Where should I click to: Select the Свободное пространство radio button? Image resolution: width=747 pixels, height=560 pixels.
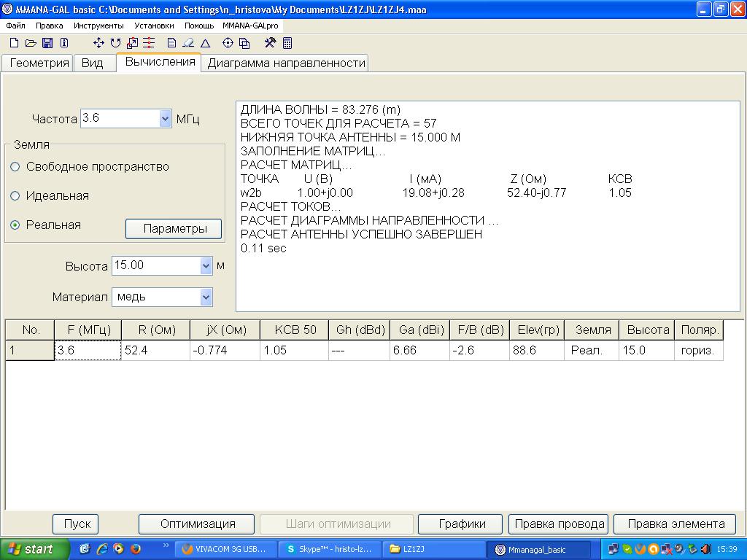pos(15,167)
